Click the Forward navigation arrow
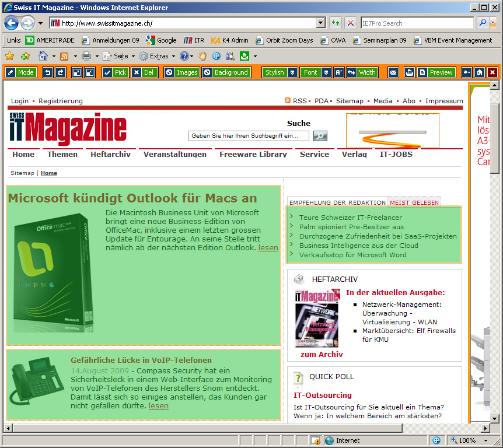 click(27, 23)
